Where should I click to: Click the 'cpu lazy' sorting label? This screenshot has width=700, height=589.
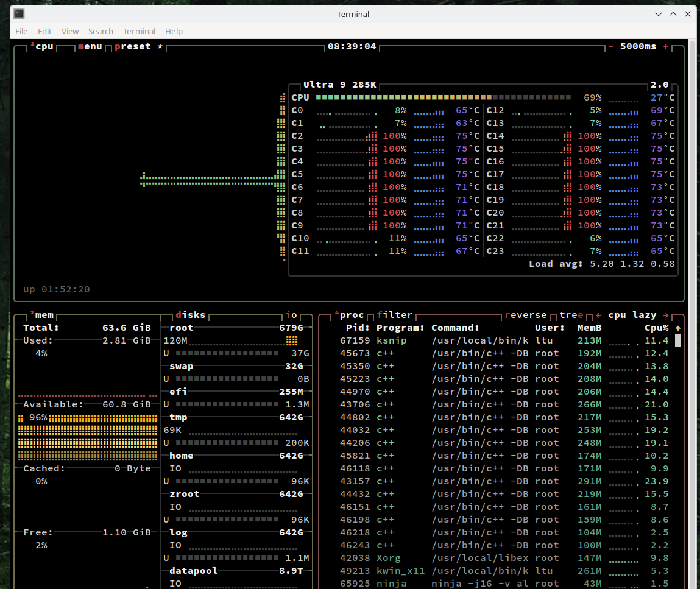coord(632,315)
